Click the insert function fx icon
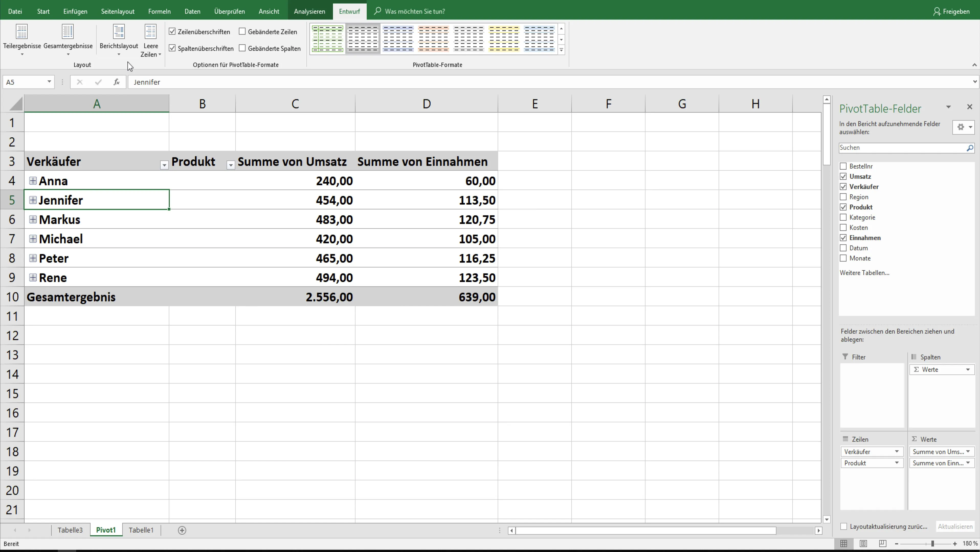 tap(116, 82)
